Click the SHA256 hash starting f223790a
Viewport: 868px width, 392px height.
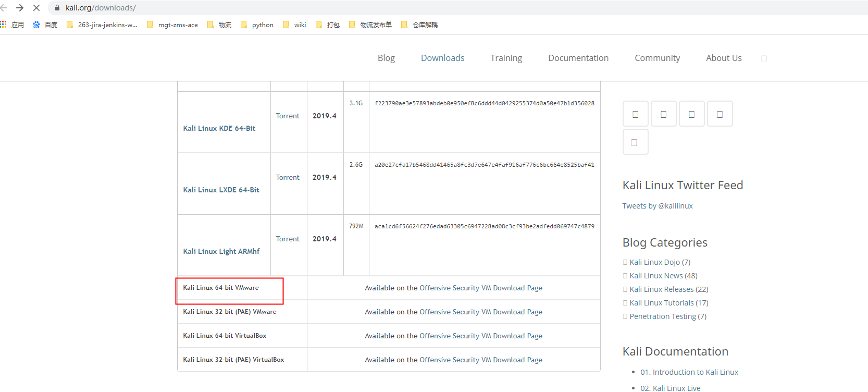[485, 103]
